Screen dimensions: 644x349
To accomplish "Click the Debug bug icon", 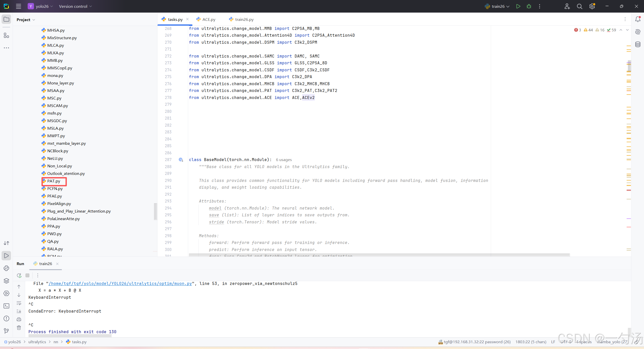I will (x=529, y=6).
